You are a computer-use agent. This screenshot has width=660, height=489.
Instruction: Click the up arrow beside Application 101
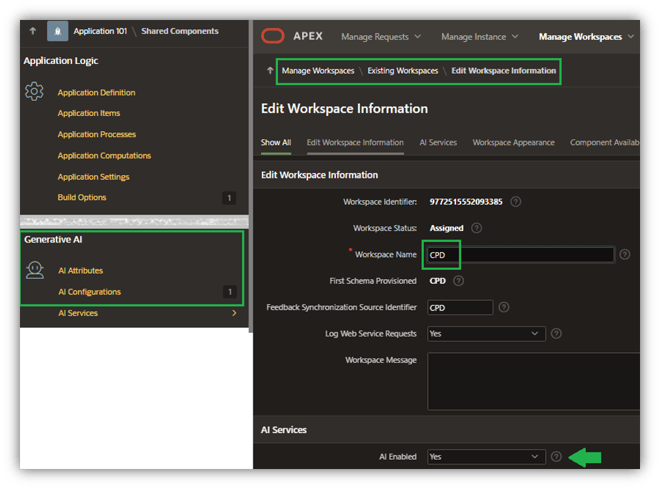(x=32, y=31)
